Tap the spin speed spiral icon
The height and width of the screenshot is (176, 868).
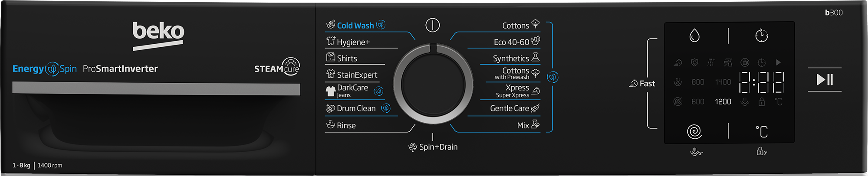point(694,131)
